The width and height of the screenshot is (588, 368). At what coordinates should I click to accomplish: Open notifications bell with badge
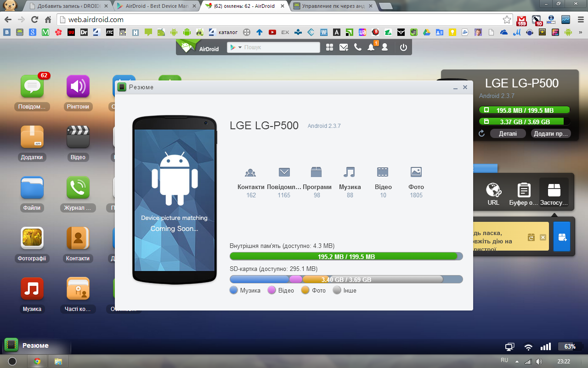(371, 47)
